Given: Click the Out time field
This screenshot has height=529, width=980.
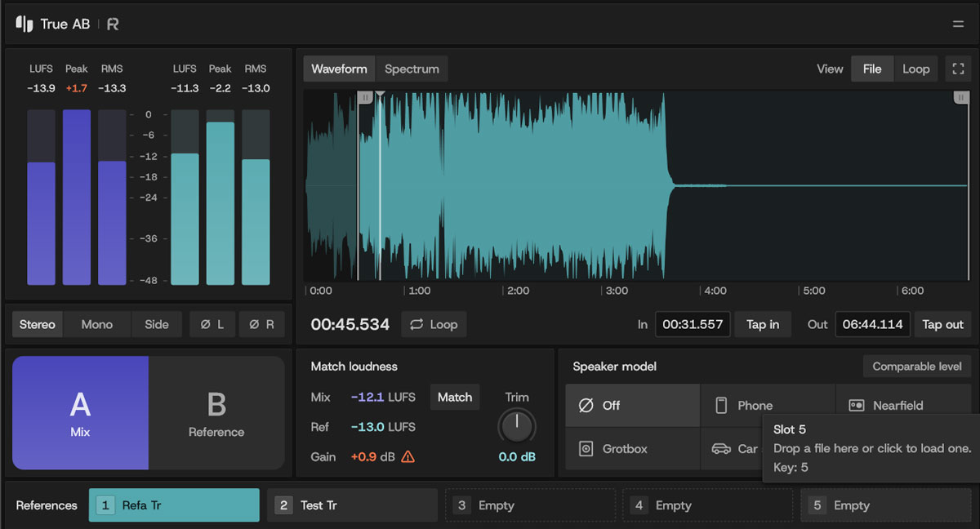Looking at the screenshot, I should [x=873, y=324].
